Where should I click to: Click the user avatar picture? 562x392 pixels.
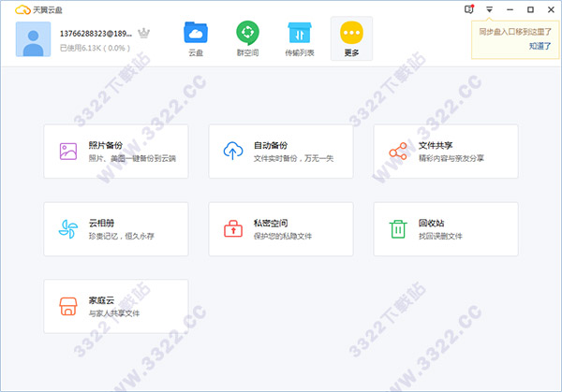pyautogui.click(x=34, y=39)
